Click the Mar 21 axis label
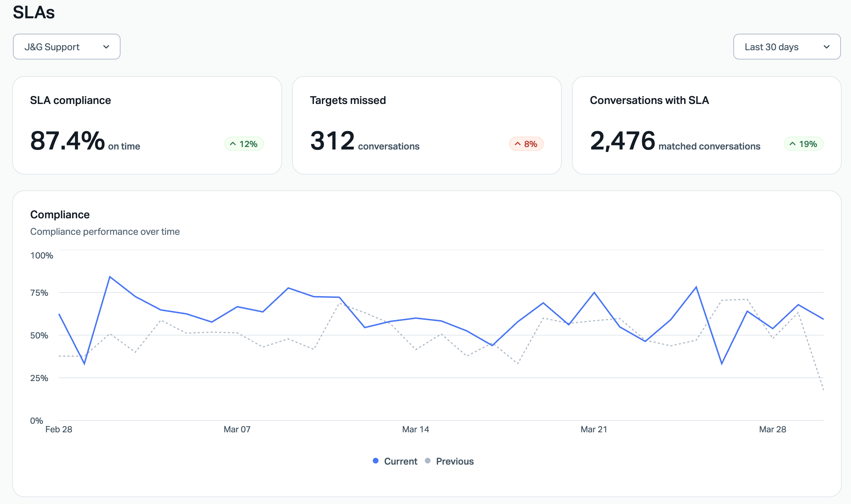The height and width of the screenshot is (504, 851). point(594,429)
